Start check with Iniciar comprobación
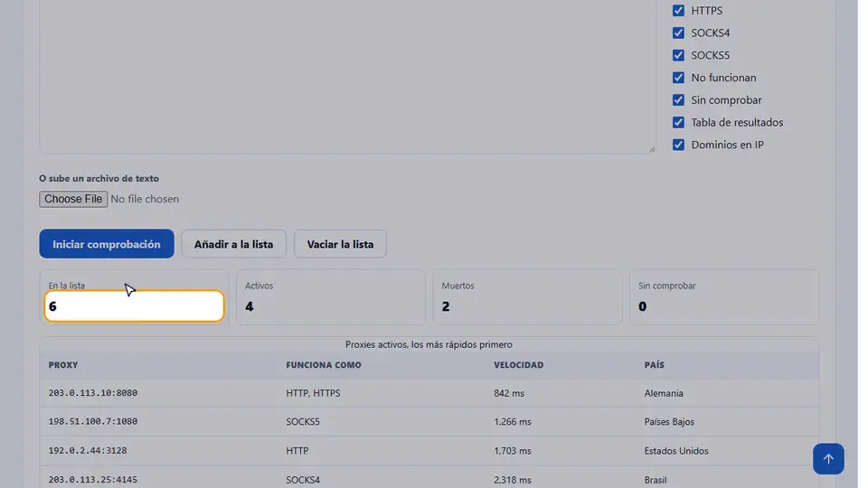Viewport: 868px width, 488px height. (x=107, y=244)
